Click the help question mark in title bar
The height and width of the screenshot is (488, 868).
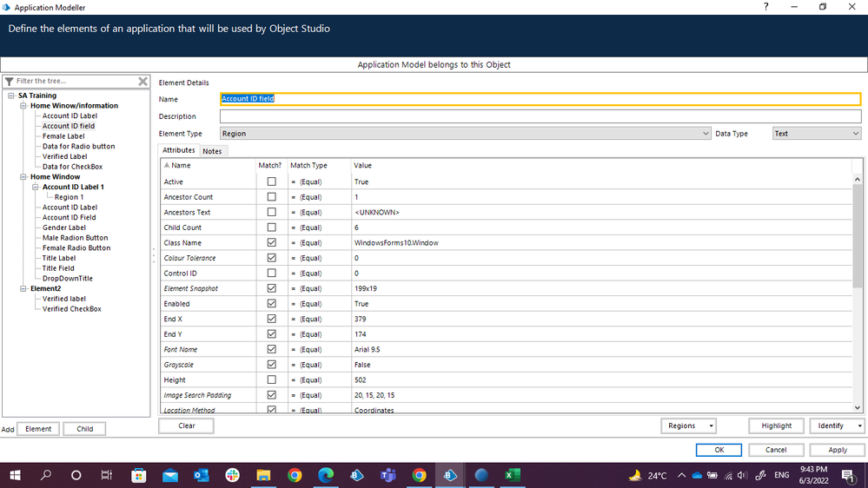pos(765,7)
